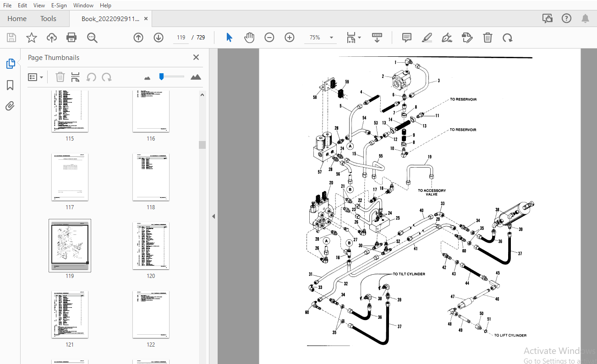Select the page 115 thumbnail
The height and width of the screenshot is (364, 597).
[70, 110]
